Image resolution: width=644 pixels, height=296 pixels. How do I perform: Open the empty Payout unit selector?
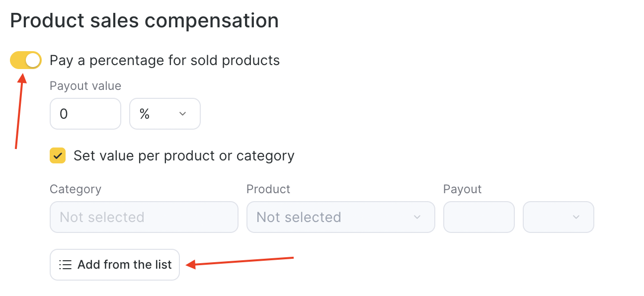559,217
